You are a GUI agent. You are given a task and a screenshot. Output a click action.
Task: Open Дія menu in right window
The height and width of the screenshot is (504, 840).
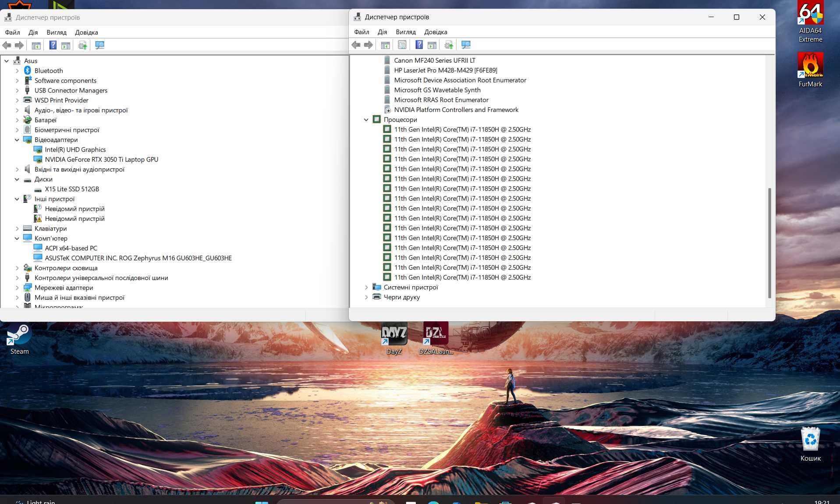[x=382, y=32]
